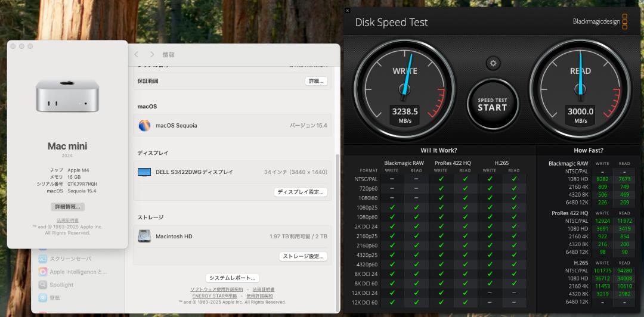The width and height of the screenshot is (644, 317).
Task: Select Apple Intelligence in the settings sidebar
Action: [78, 272]
